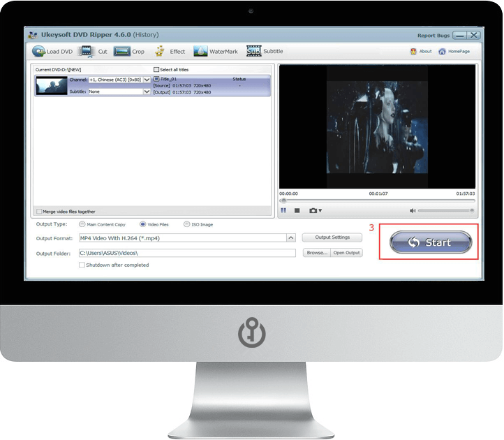Click the Browse... button
Image resolution: width=504 pixels, height=440 pixels.
[x=317, y=253]
